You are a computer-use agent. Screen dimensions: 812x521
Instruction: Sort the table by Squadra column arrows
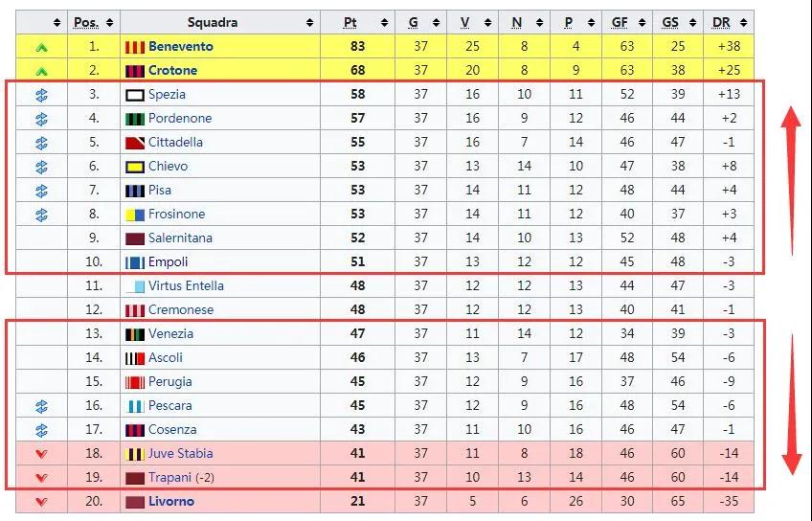click(x=309, y=22)
